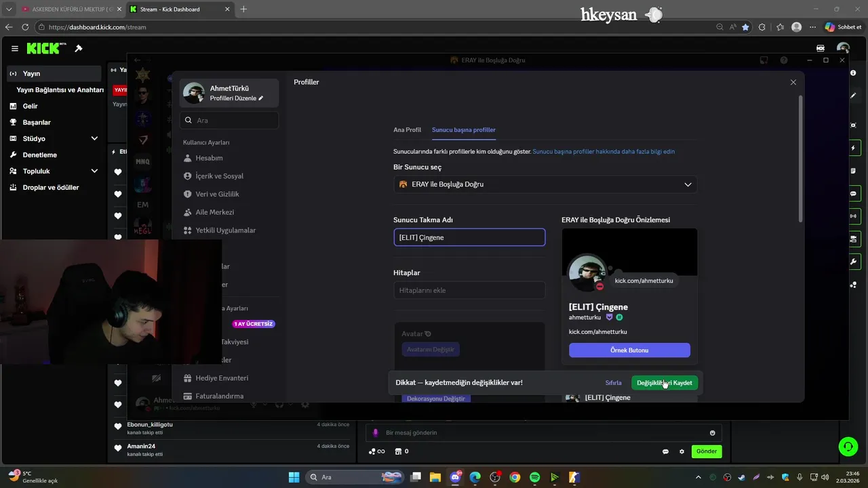Open the Bir Sunucu seç dropdown
868x488 pixels.
pyautogui.click(x=545, y=184)
